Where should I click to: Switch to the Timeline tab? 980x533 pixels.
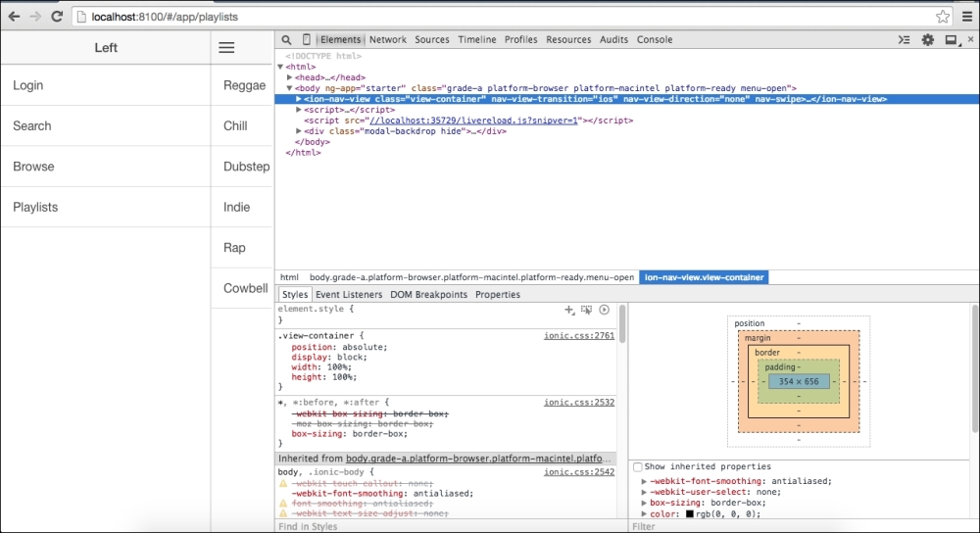pyautogui.click(x=477, y=39)
